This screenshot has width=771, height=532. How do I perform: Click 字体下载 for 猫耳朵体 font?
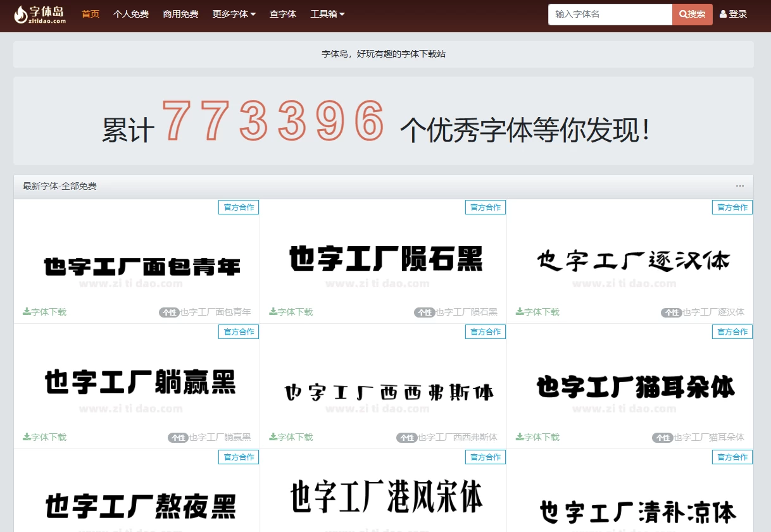(538, 437)
